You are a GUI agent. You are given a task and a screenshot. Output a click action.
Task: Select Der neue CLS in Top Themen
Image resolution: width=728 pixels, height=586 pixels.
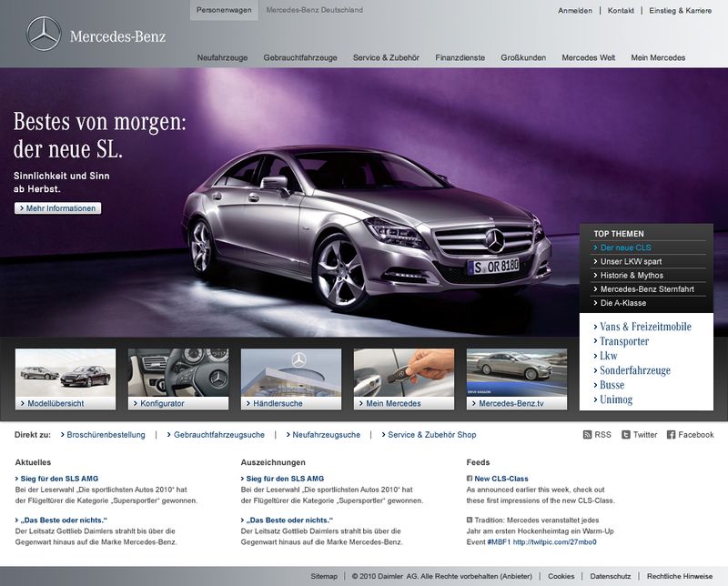click(626, 248)
